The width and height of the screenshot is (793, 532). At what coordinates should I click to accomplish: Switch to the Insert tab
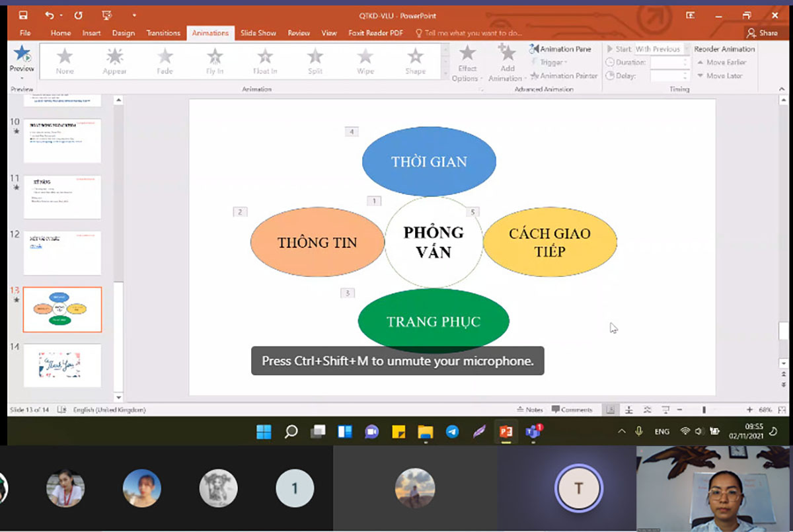point(91,32)
